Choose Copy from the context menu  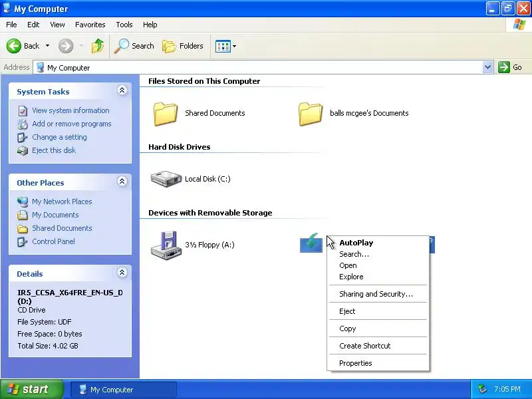(x=378, y=329)
